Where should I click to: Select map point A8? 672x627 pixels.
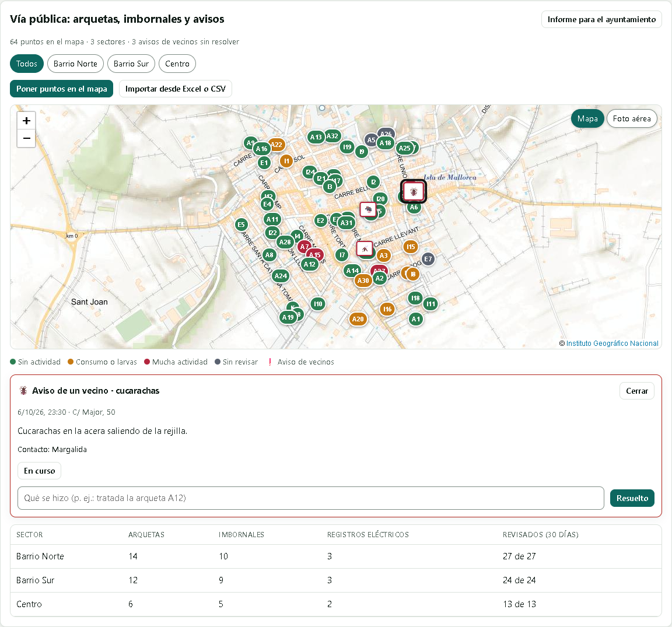(x=269, y=255)
